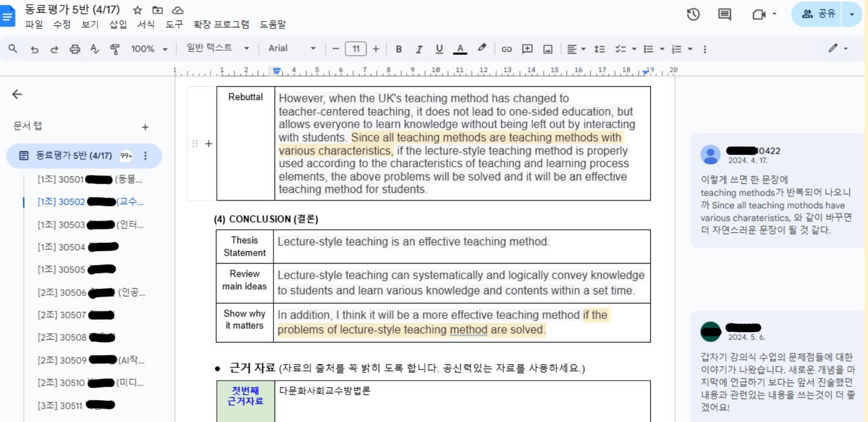
Task: Toggle bold formatting in the toolbar
Action: 398,49
